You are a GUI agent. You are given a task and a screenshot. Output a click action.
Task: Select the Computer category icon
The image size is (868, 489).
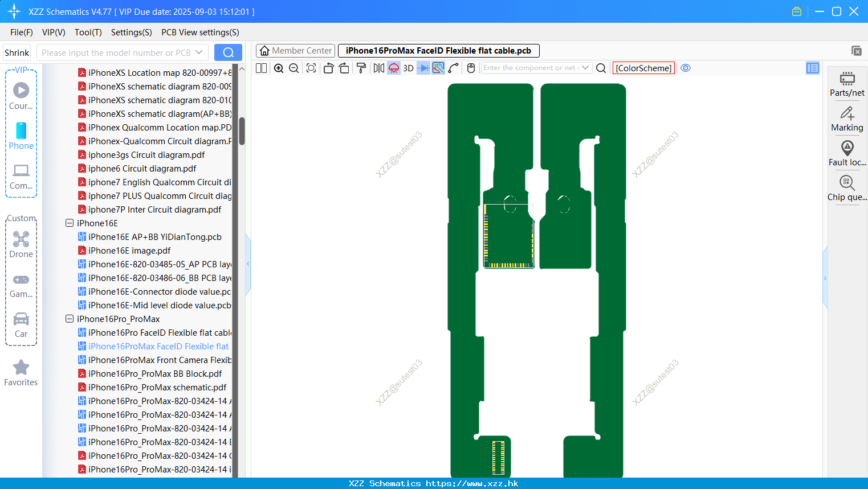pyautogui.click(x=21, y=176)
